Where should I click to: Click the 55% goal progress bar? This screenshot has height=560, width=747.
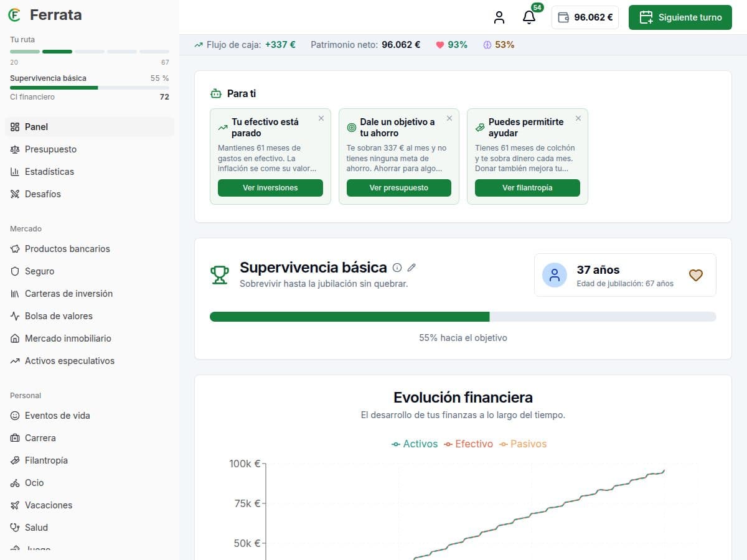(463, 317)
